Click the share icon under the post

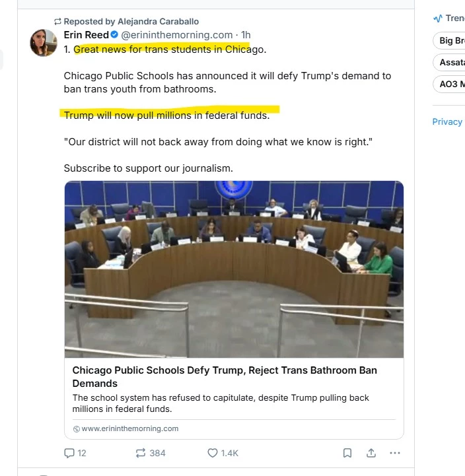point(371,453)
